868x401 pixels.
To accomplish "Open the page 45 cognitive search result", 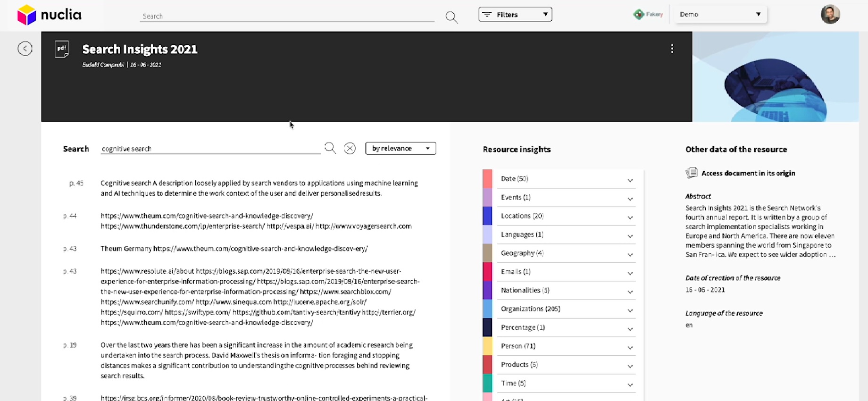I will coord(259,188).
